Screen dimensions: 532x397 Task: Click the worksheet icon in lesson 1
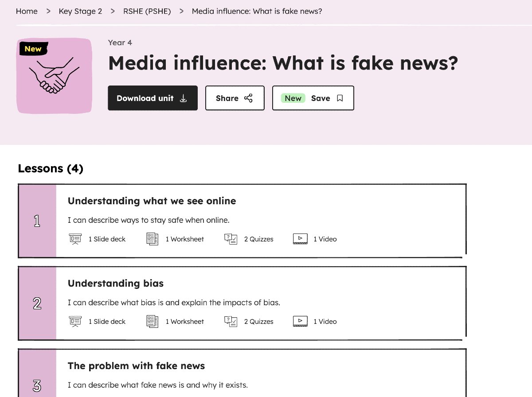(153, 239)
